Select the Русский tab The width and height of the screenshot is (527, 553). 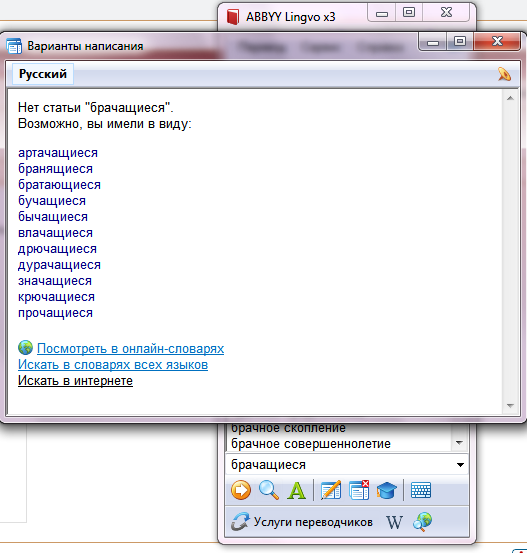pos(43,74)
